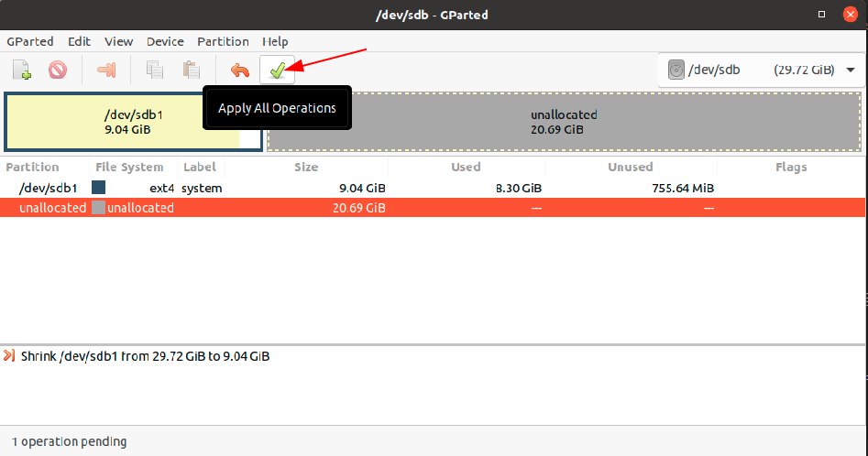Click the Delete partition toolbar icon
The height and width of the screenshot is (456, 868).
click(58, 70)
